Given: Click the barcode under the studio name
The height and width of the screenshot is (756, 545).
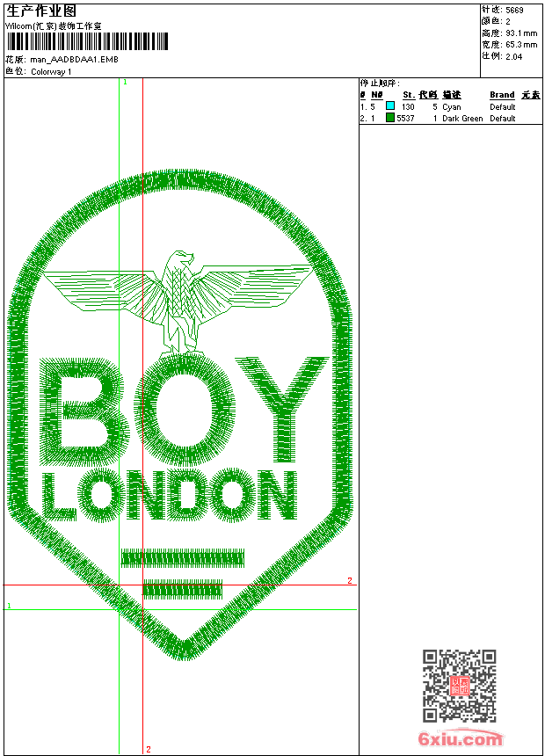Looking at the screenshot, I should click(87, 41).
